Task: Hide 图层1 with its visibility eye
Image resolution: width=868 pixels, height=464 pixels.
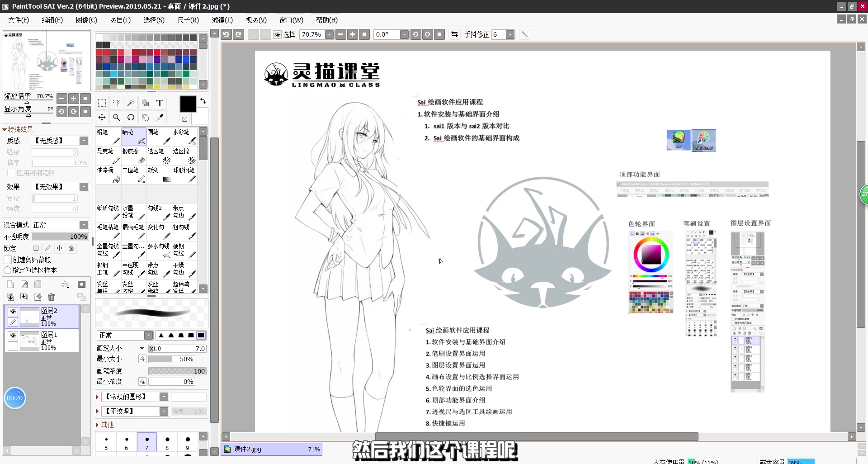Action: pyautogui.click(x=13, y=336)
